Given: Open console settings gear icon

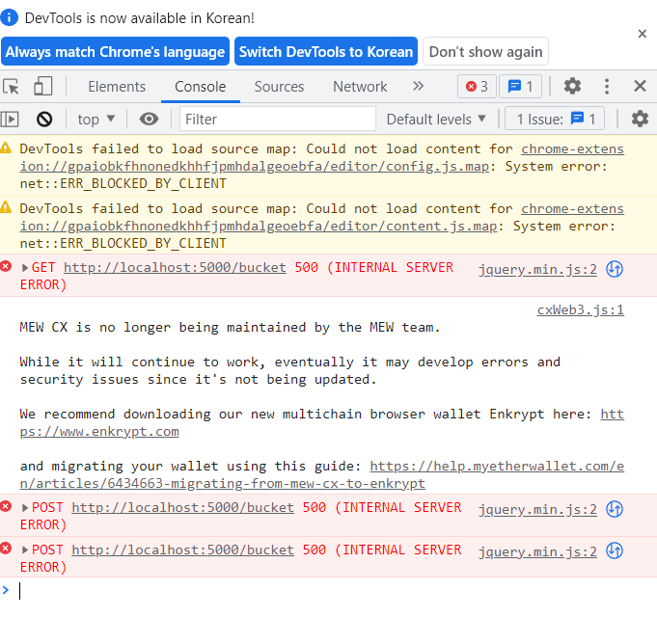Looking at the screenshot, I should pyautogui.click(x=640, y=119).
